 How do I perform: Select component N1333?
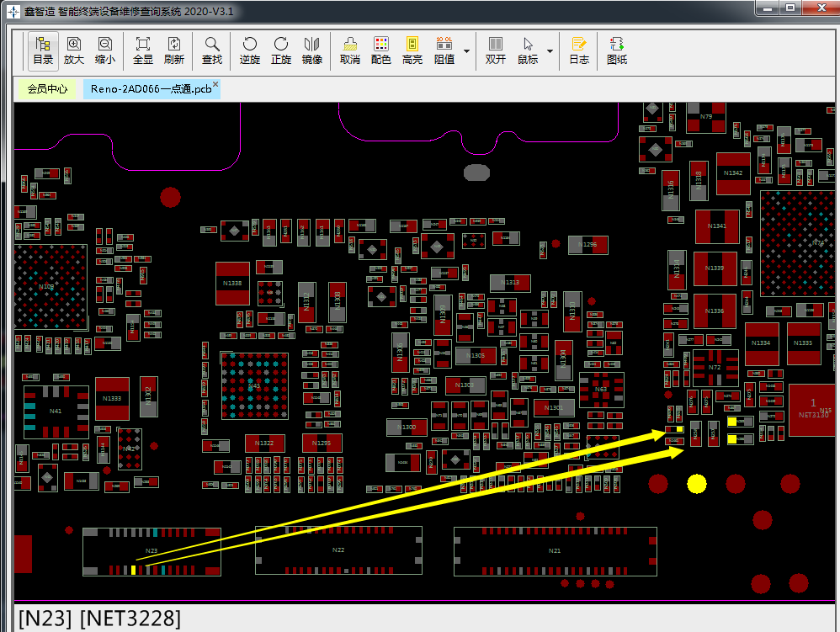112,399
